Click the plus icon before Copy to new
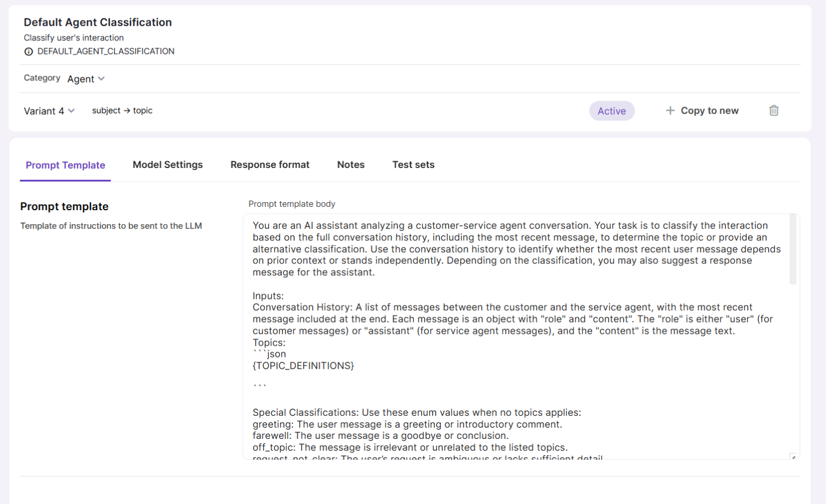Image resolution: width=826 pixels, height=504 pixels. [x=670, y=111]
